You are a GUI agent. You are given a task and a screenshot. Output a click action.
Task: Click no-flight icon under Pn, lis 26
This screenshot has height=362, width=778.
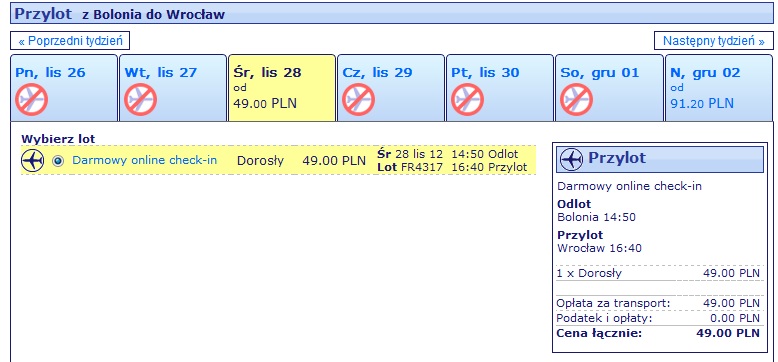point(31,100)
